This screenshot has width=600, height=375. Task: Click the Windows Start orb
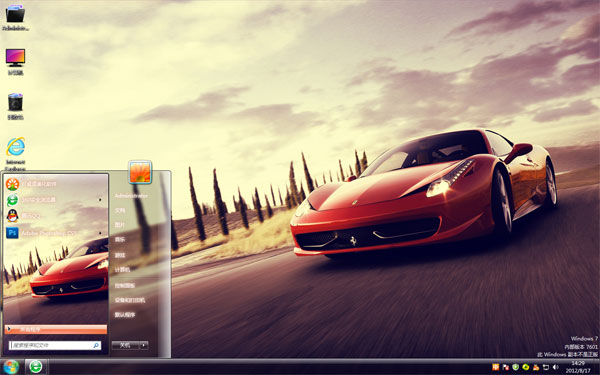point(11,367)
